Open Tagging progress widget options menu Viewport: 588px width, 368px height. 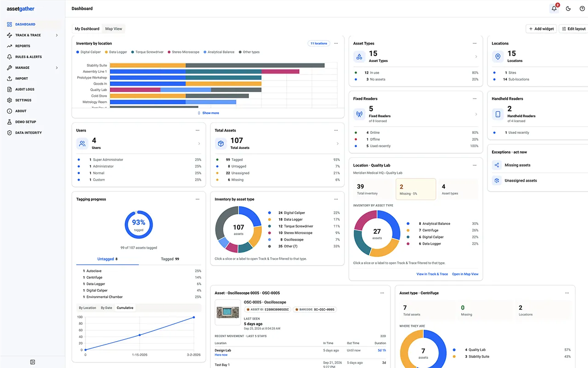point(198,199)
